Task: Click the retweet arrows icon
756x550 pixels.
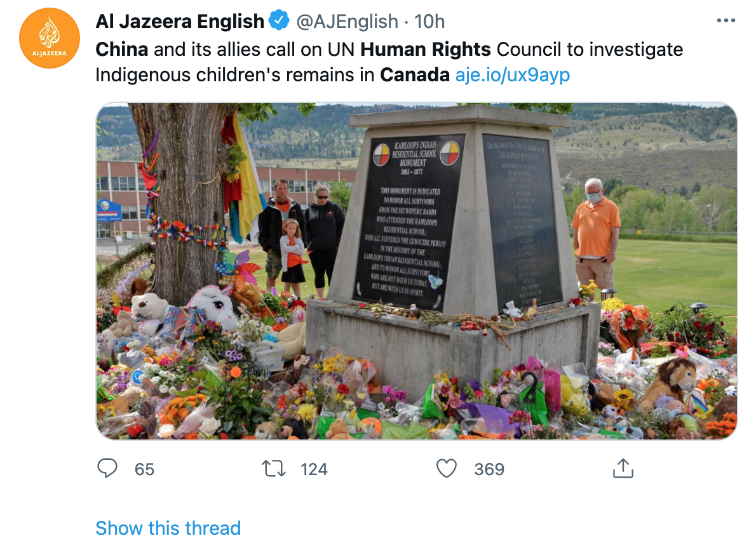Action: pyautogui.click(x=273, y=469)
